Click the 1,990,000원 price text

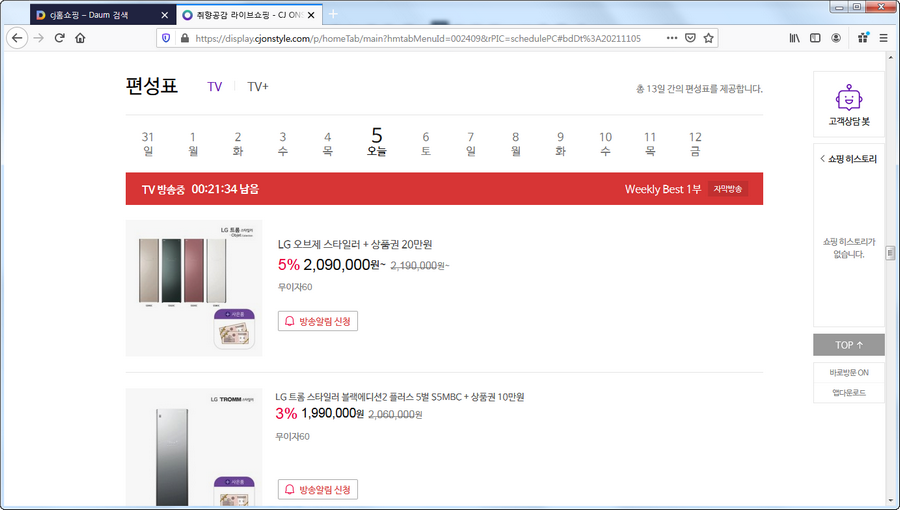pos(332,413)
